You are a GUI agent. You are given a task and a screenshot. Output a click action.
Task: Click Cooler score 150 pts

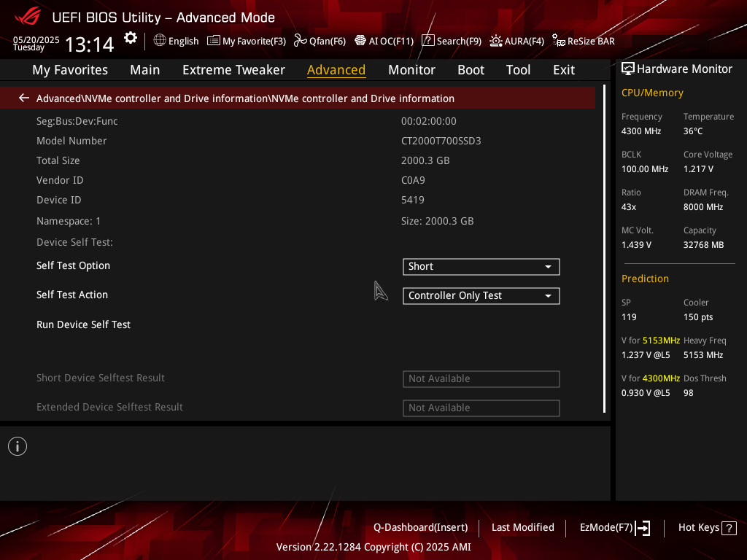(x=698, y=317)
